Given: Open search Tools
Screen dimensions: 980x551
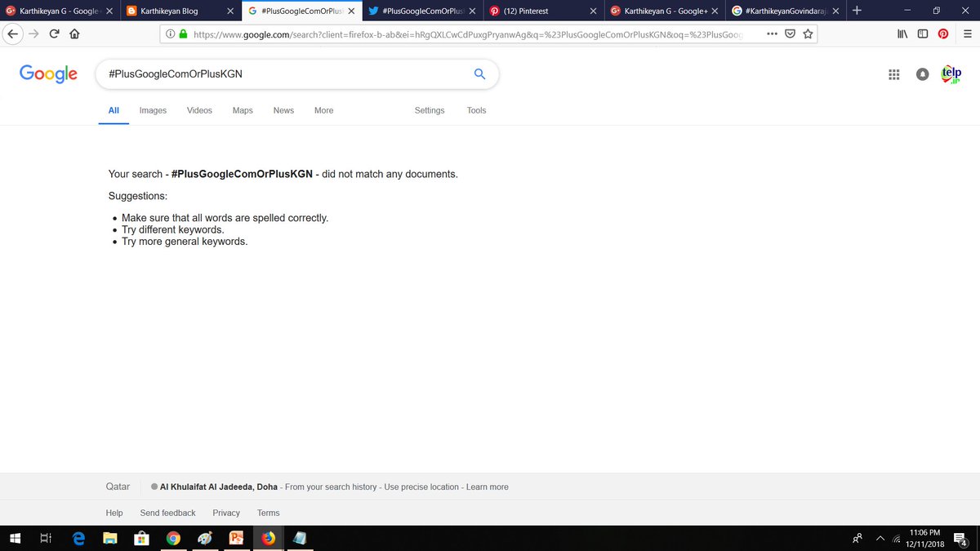Looking at the screenshot, I should click(x=476, y=110).
